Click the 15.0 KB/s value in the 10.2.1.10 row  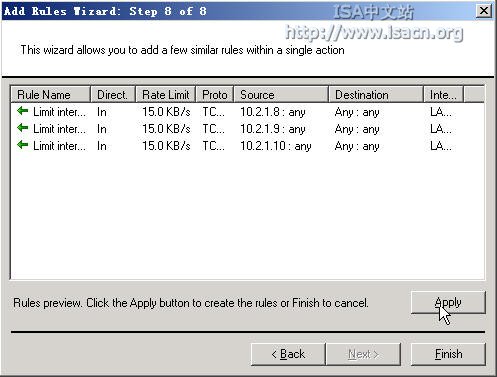(166, 146)
